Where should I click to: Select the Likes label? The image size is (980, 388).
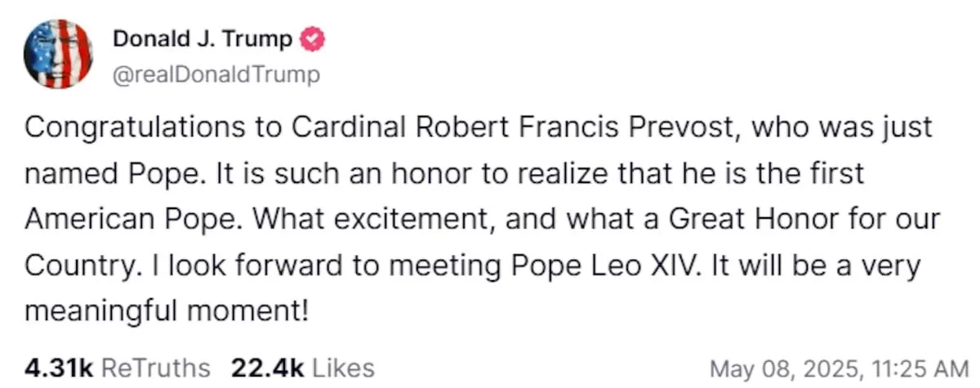[343, 368]
